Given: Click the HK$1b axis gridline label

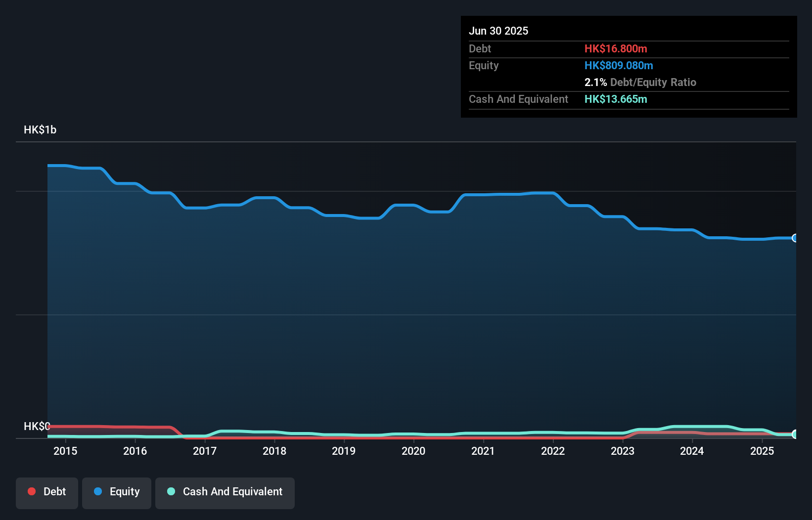Looking at the screenshot, I should pyautogui.click(x=40, y=130).
